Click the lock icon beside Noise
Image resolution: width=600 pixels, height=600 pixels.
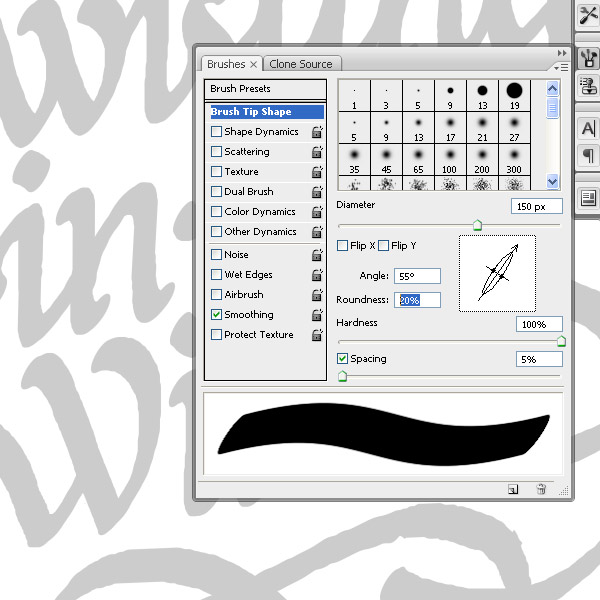click(x=317, y=254)
